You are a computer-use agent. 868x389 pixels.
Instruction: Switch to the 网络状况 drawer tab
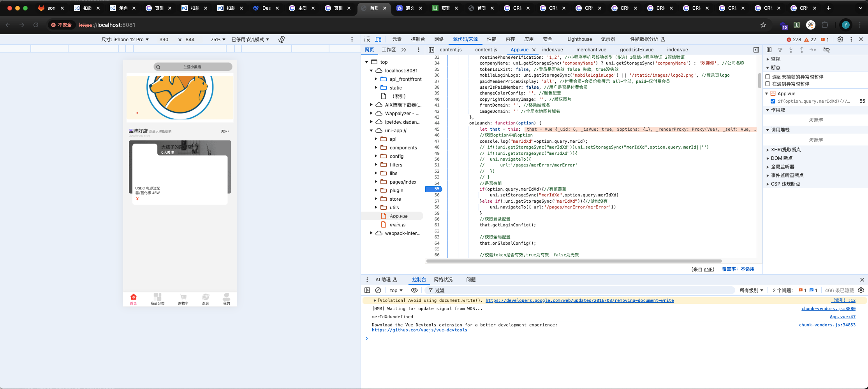click(x=443, y=280)
